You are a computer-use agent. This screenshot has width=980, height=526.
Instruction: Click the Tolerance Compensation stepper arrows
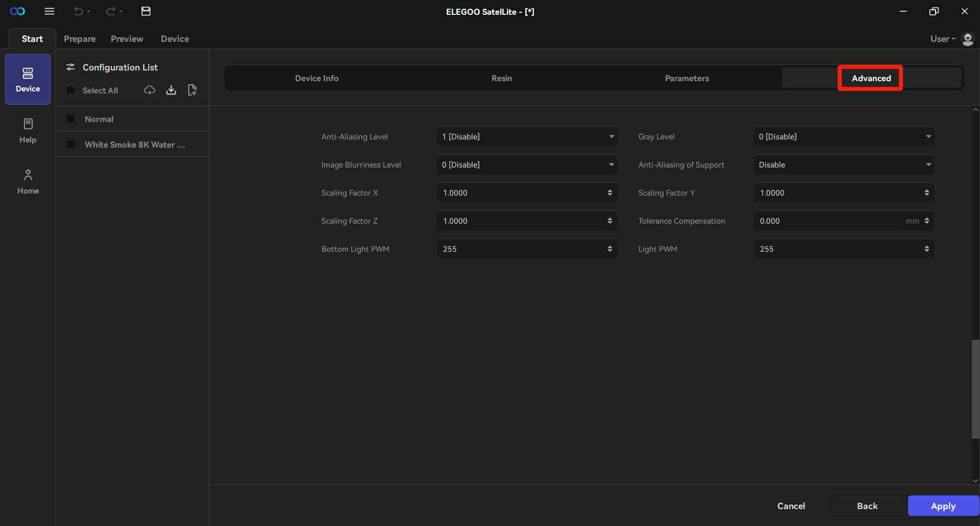pos(926,221)
